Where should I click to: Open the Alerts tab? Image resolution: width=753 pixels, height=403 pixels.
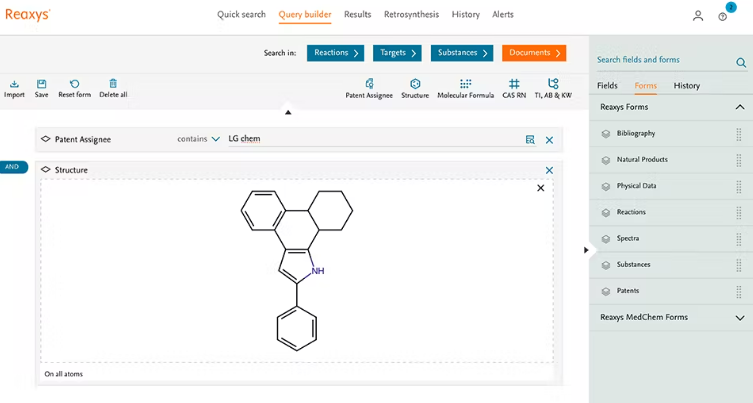pos(503,14)
